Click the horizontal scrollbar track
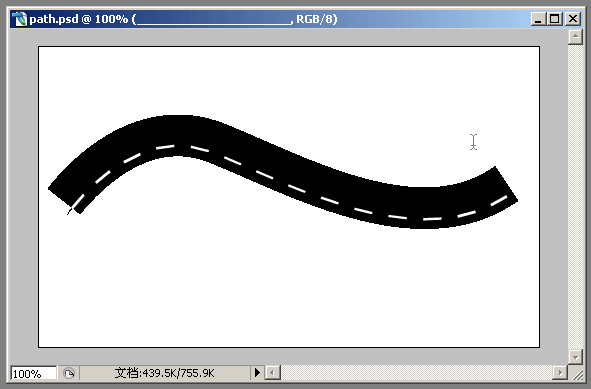This screenshot has height=389, width=591. [x=416, y=373]
